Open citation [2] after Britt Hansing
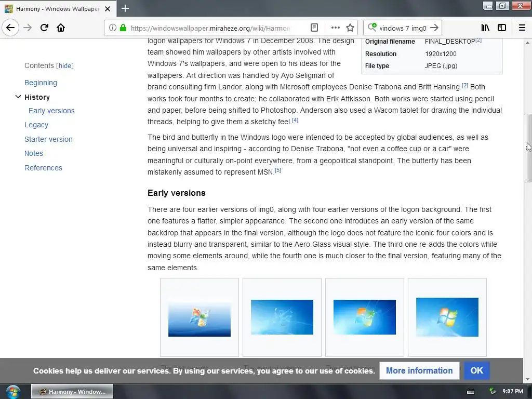The image size is (532, 399). click(x=465, y=86)
